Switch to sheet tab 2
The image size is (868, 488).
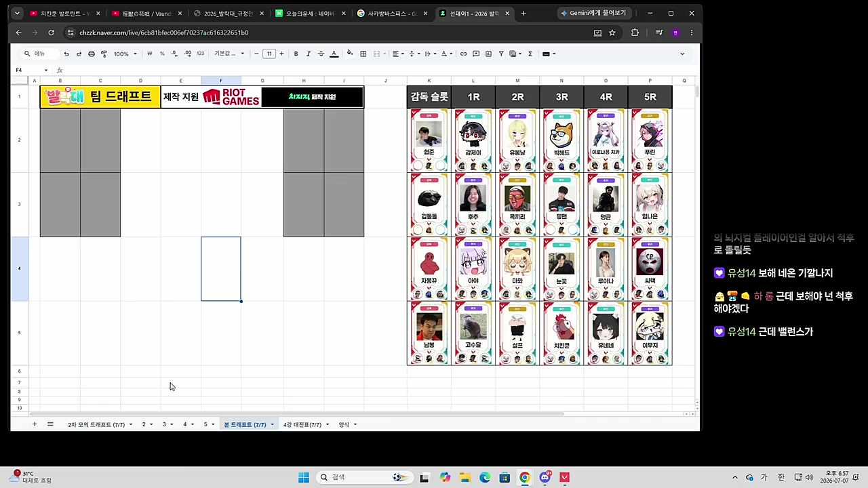point(144,424)
